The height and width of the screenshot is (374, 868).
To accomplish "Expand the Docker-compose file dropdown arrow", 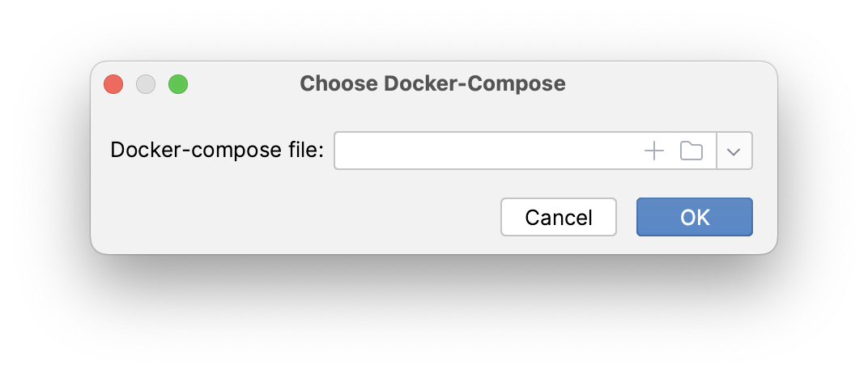I will pyautogui.click(x=734, y=151).
